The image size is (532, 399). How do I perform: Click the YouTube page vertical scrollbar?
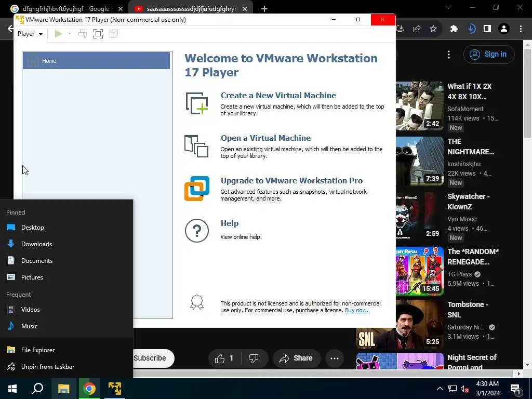(527, 92)
